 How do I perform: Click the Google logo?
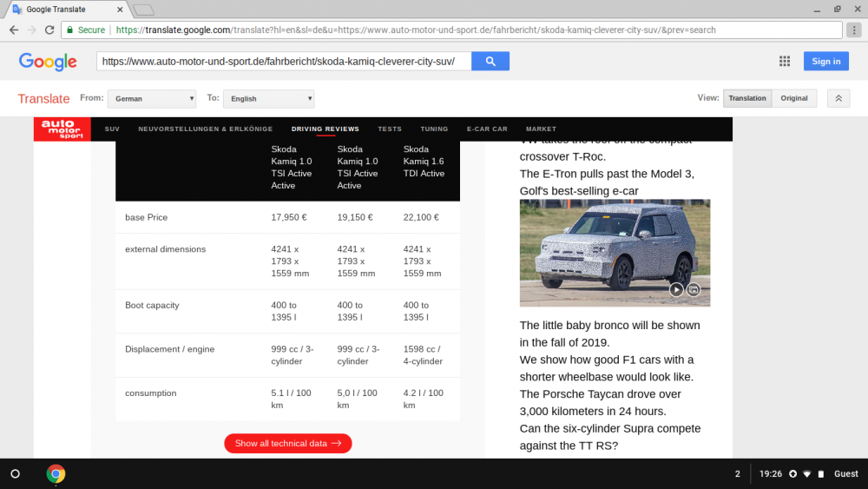48,62
